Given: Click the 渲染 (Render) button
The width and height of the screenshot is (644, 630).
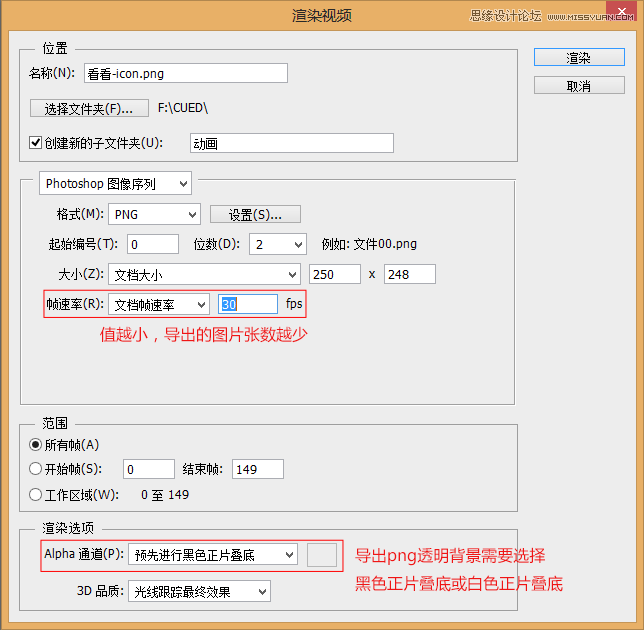Looking at the screenshot, I should [579, 57].
